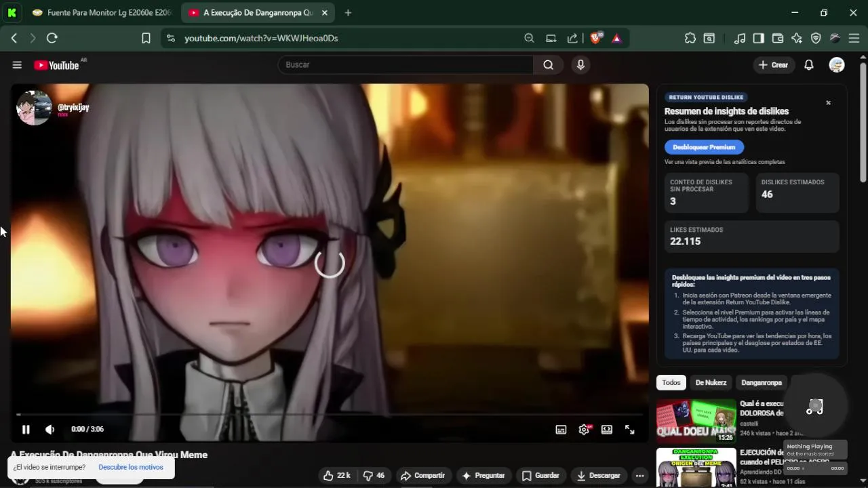Open Leo AI sparkle icon
Screen dimensions: 868x488
(797, 39)
